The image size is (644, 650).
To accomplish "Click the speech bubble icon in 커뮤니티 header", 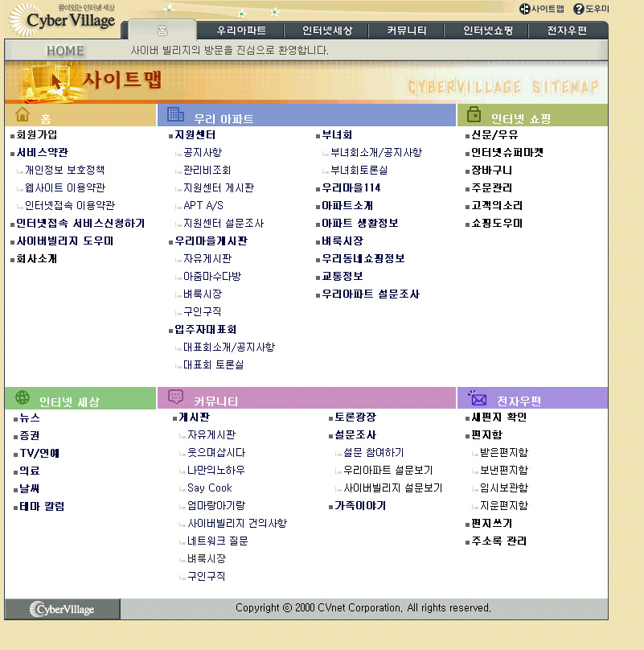I will click(x=175, y=397).
